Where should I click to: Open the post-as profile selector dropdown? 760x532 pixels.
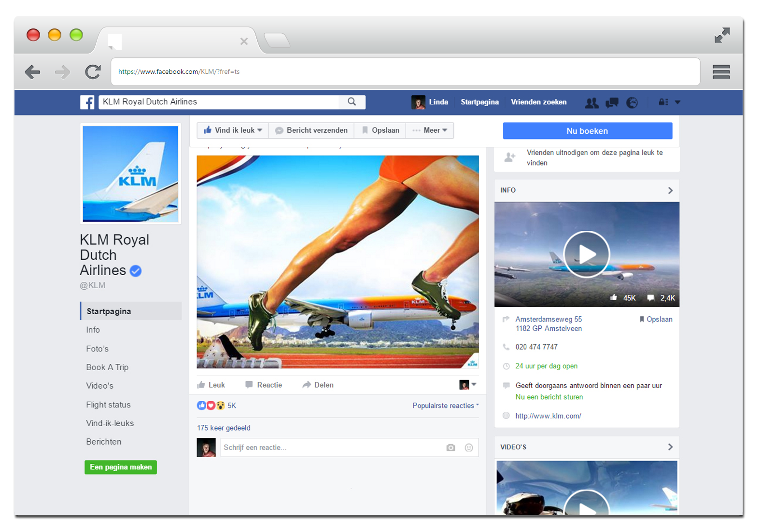click(x=468, y=385)
